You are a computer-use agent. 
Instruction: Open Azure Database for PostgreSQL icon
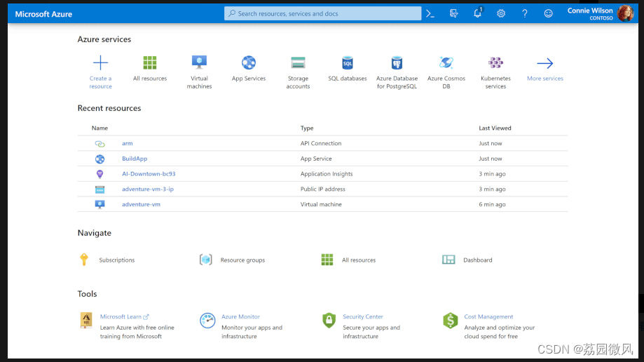(x=397, y=63)
